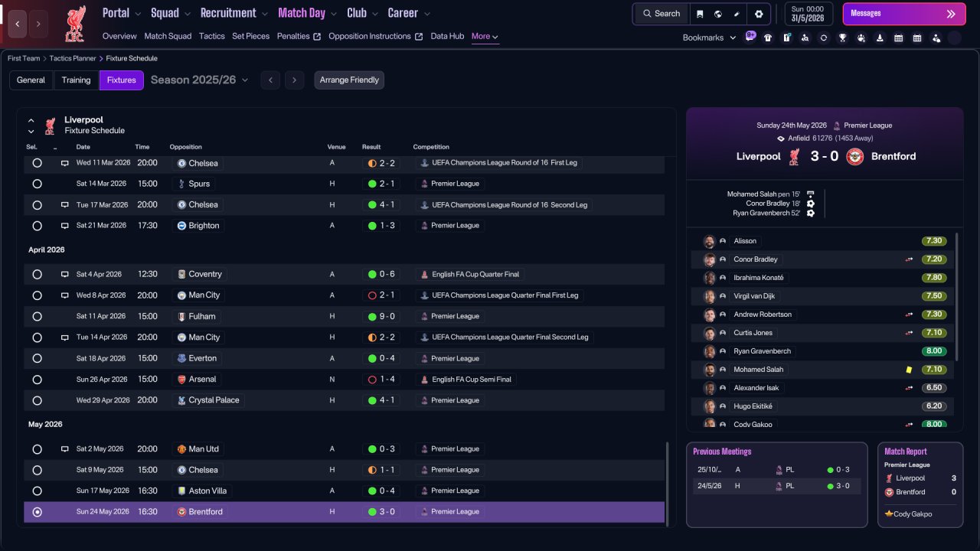Select radio button for Spurs 14 Mar fixture
This screenshot has width=980, height=551.
(x=37, y=184)
